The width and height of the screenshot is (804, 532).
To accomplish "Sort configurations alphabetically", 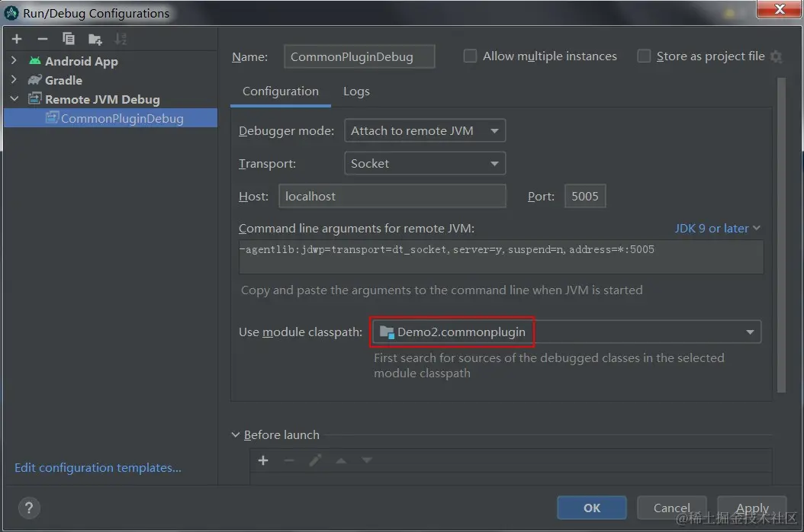I will tap(121, 39).
